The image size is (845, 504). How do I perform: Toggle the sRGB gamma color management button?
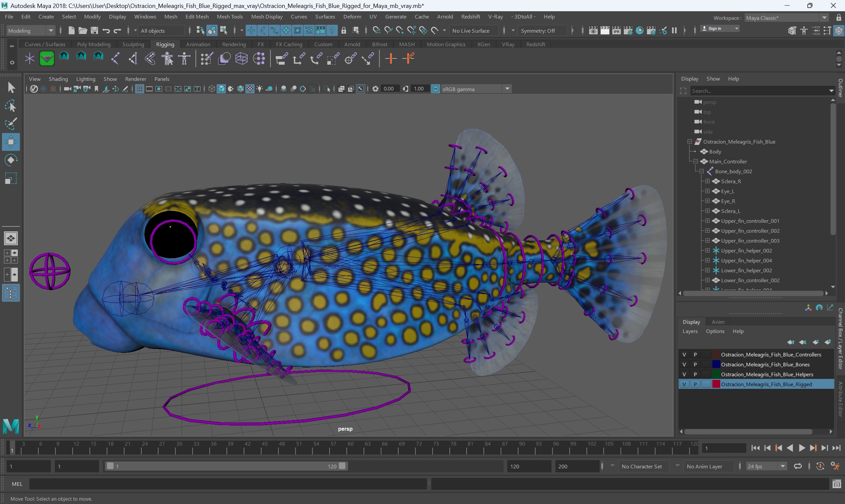pyautogui.click(x=436, y=89)
